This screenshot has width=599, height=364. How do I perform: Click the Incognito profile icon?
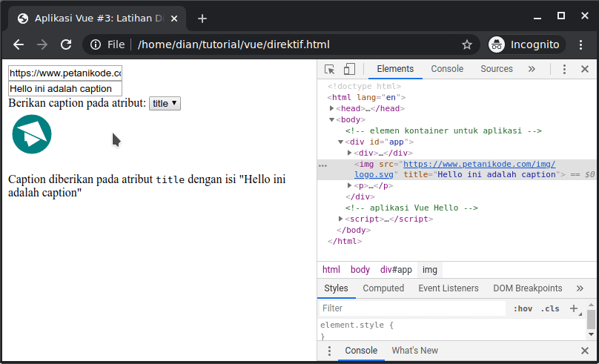pos(497,44)
